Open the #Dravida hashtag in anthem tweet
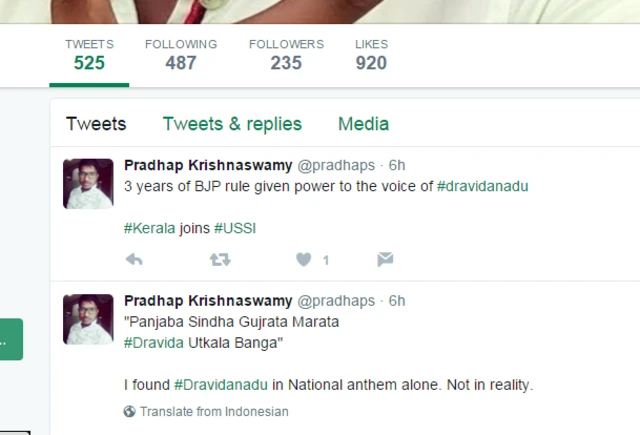This screenshot has width=640, height=435. tap(153, 343)
